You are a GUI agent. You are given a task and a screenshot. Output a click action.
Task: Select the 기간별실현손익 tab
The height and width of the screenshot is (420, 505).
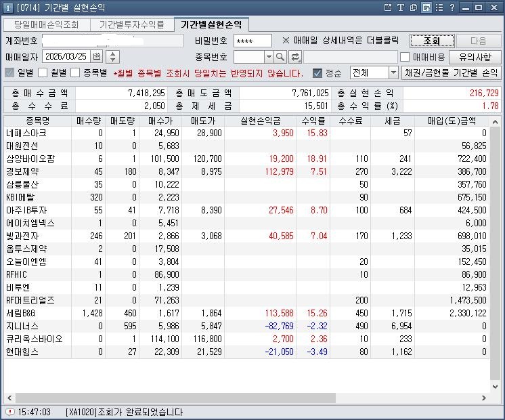point(211,24)
